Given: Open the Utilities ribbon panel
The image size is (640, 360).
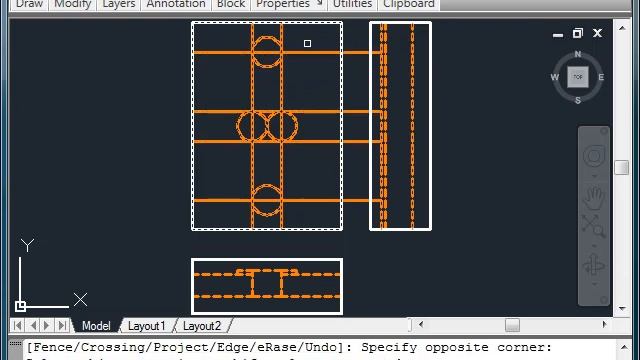Looking at the screenshot, I should click(x=352, y=4).
